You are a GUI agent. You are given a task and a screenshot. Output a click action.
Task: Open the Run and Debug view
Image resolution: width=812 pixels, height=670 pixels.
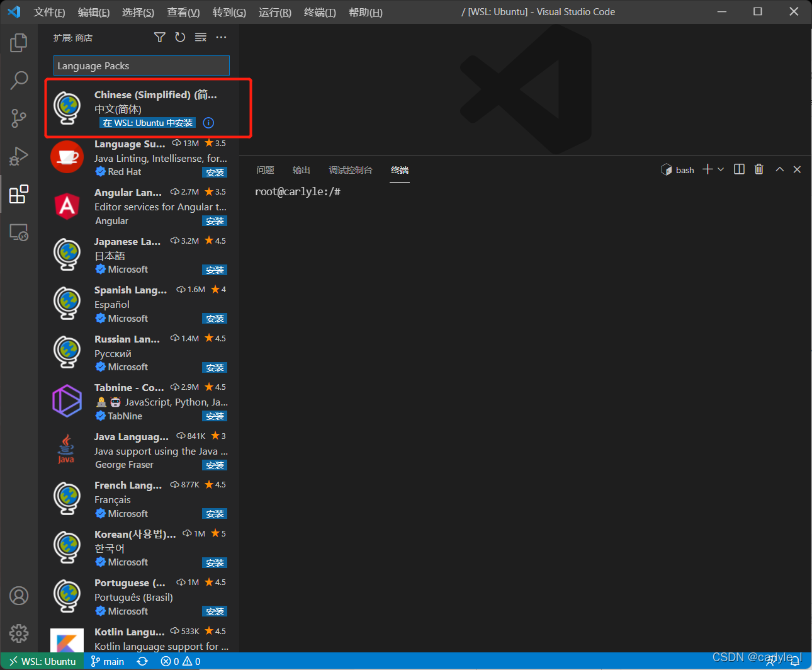pyautogui.click(x=19, y=156)
